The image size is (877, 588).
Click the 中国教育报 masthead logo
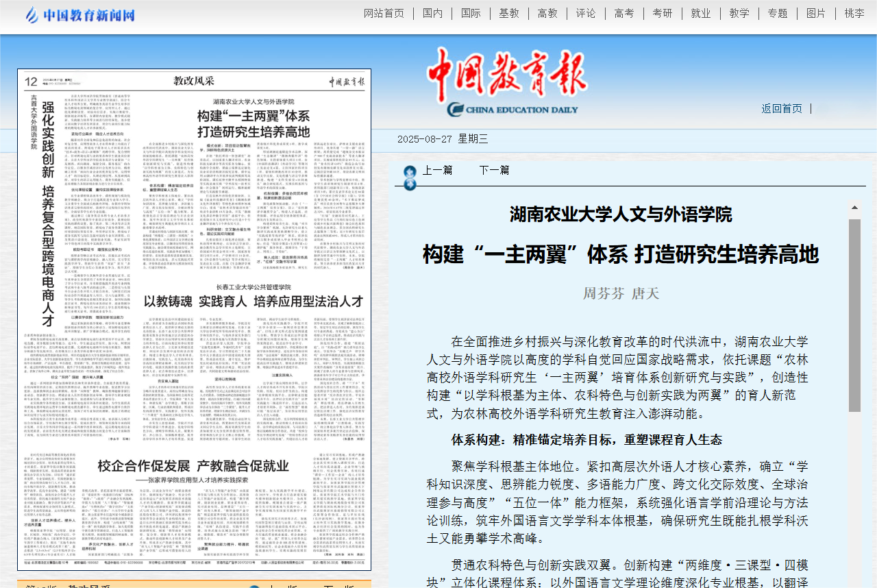coord(508,82)
